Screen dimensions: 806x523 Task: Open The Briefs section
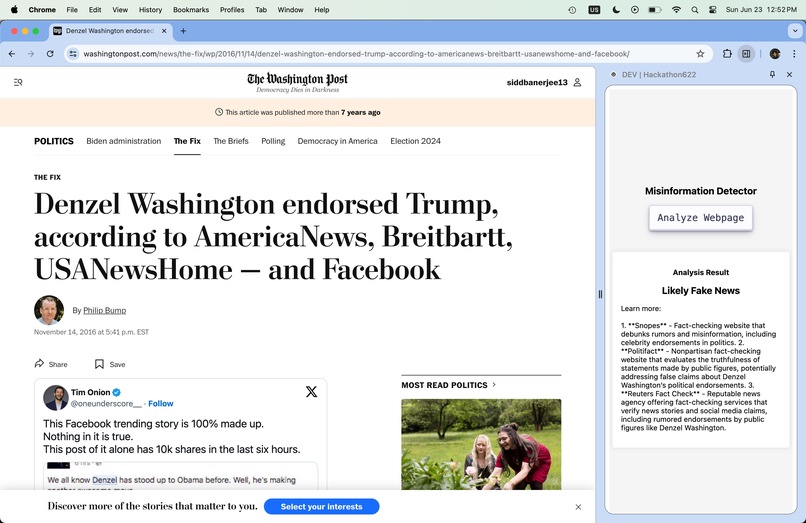point(231,141)
